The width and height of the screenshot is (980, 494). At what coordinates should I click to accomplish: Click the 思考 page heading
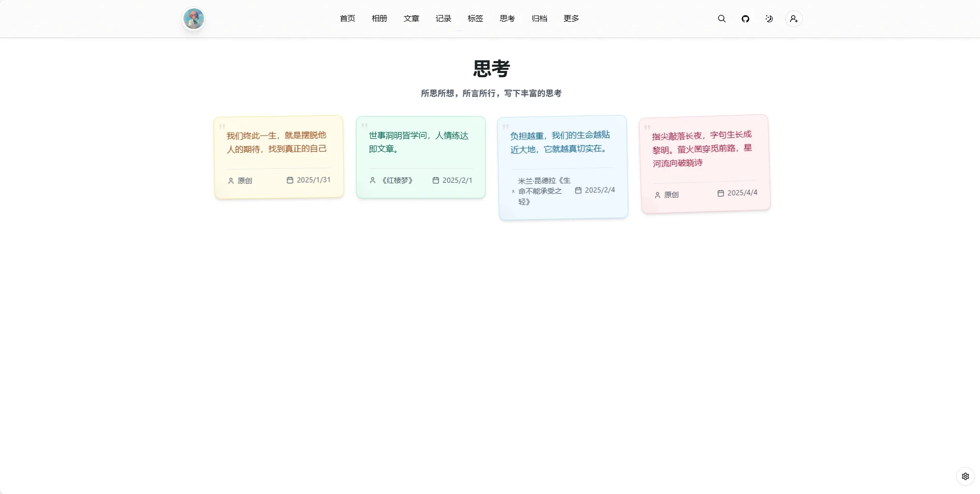tap(491, 68)
